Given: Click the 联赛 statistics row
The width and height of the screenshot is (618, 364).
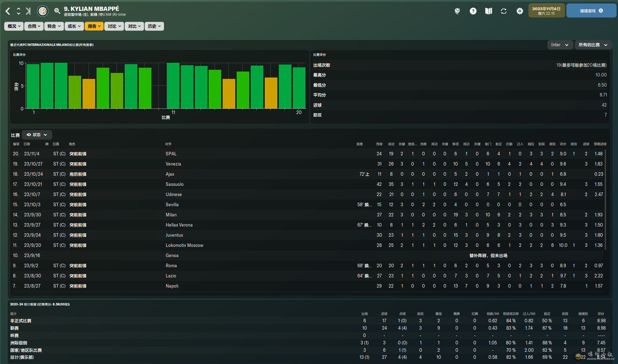Looking at the screenshot, I should tap(309, 328).
